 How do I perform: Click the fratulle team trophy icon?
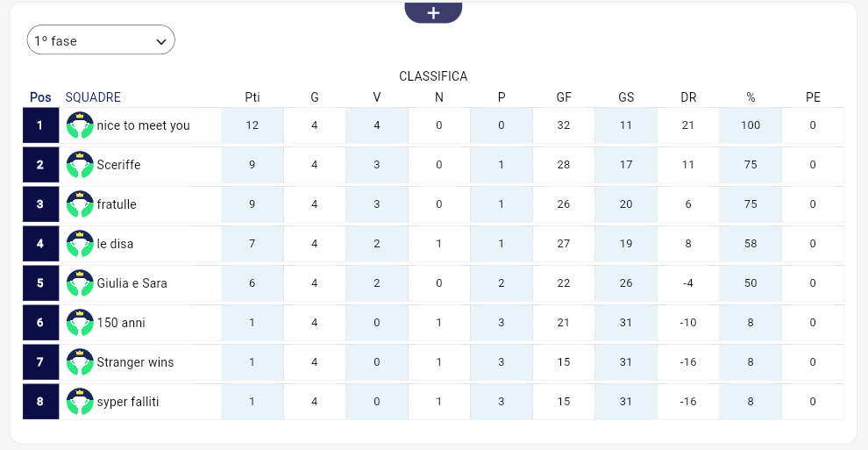(80, 204)
